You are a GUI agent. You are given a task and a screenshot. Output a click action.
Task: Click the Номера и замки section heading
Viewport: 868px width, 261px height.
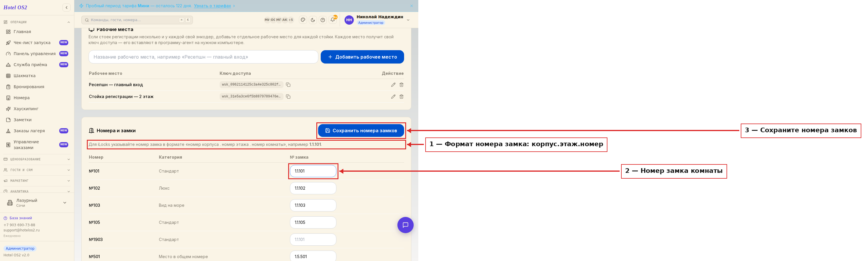(116, 130)
